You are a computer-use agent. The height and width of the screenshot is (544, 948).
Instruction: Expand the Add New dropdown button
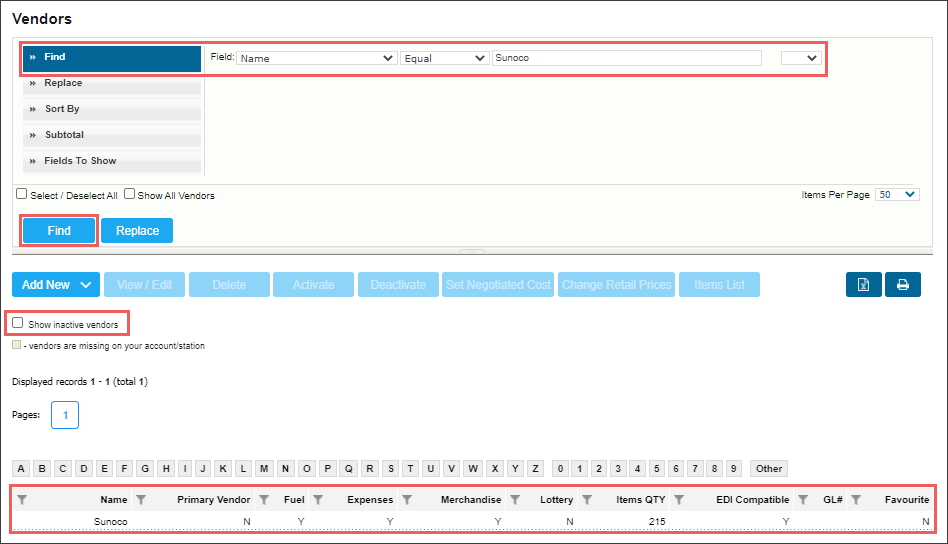click(56, 285)
